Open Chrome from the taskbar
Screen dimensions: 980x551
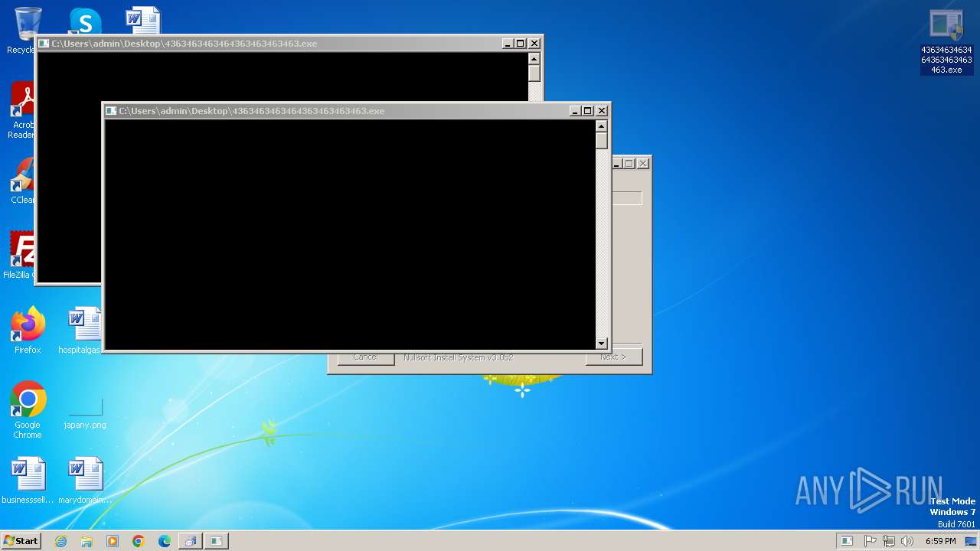[139, 541]
